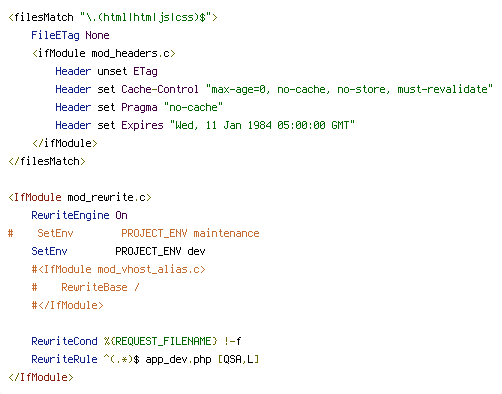
Task: Select the 'Wed, 11 Jan 1984 05:00:00 GMT' string
Action: tap(262, 125)
